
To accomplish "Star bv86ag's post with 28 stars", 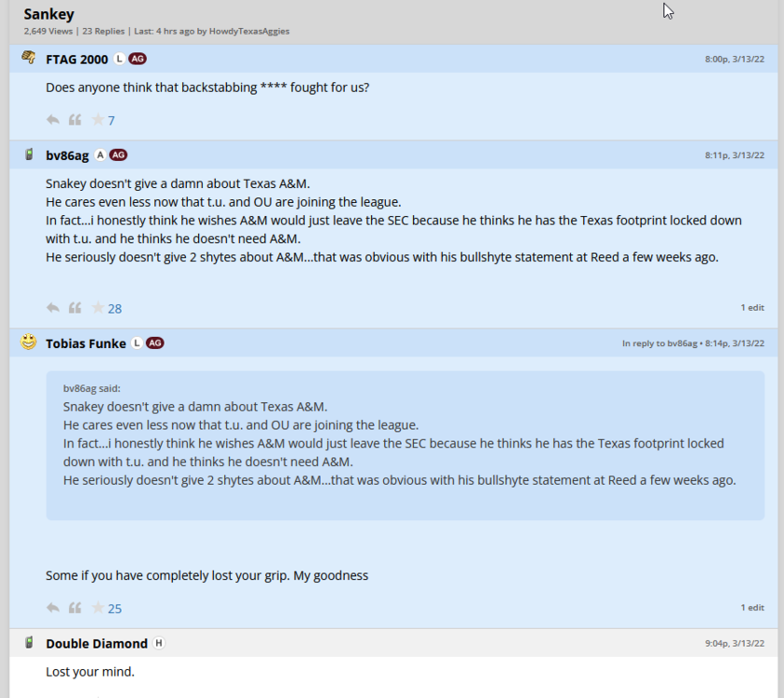I will tap(98, 308).
